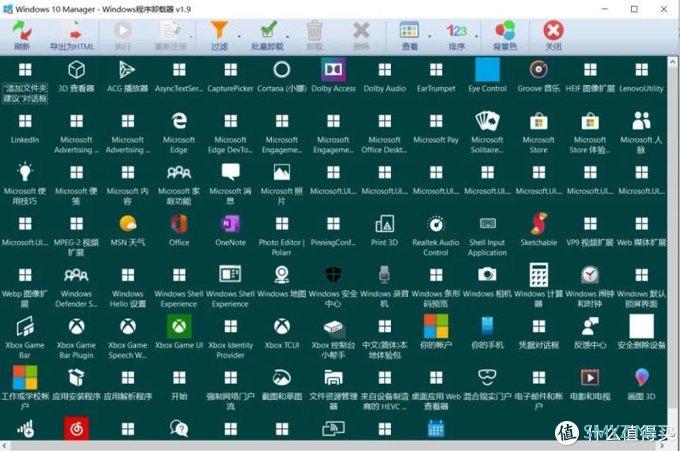Expand the 批量卸载 dropdown arrow
Image resolution: width=680 pixels, height=451 pixels.
pos(287,36)
